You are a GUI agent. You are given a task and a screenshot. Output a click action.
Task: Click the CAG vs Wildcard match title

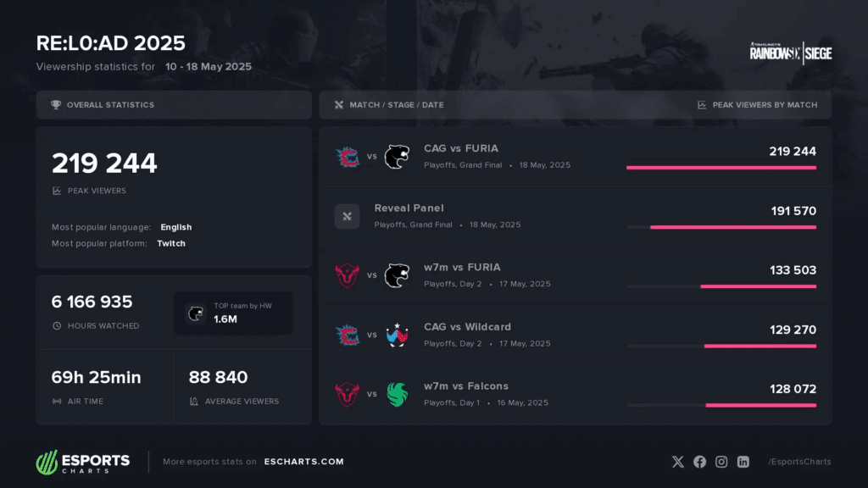(x=467, y=327)
